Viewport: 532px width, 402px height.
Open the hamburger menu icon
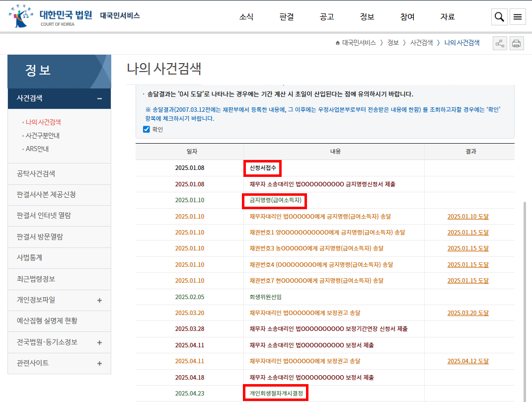pos(518,17)
